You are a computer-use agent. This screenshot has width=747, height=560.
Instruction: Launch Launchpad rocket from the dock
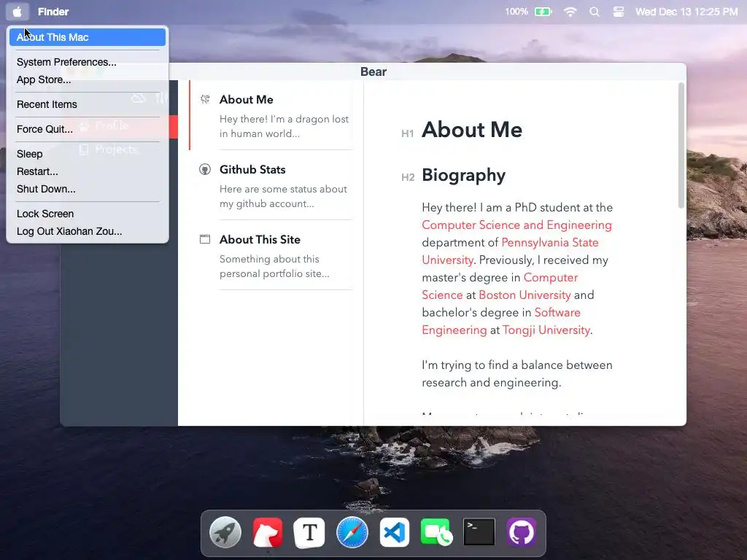click(x=225, y=532)
